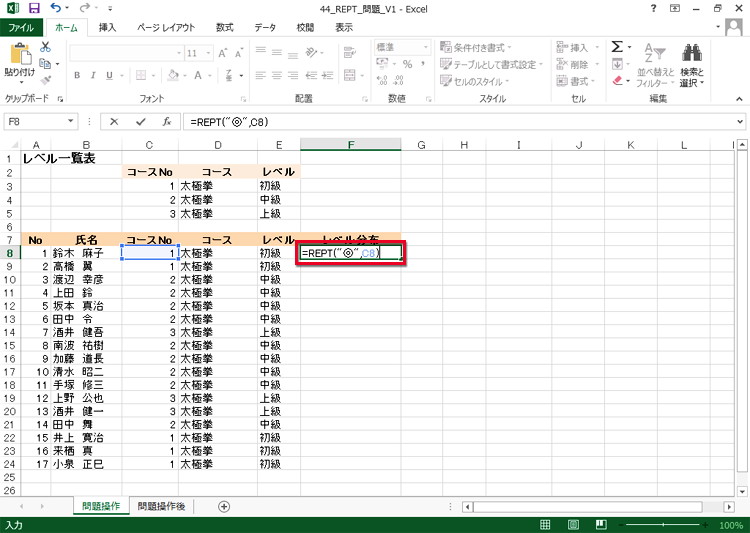Viewport: 750px width, 533px height.
Task: Open Help with question mark icon
Action: point(653,8)
